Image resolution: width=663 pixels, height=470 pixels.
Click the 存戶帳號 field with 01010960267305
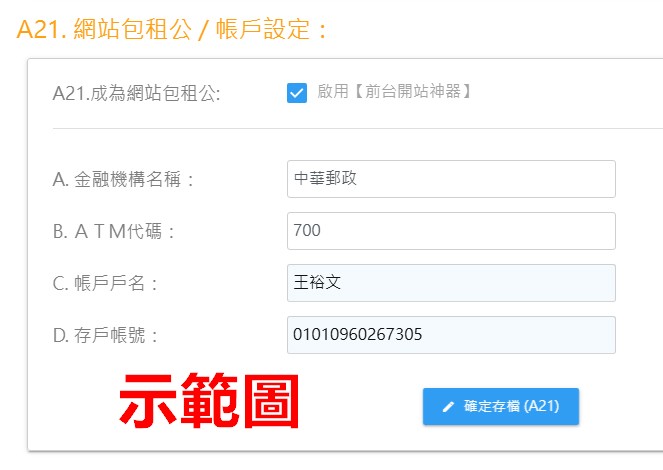pyautogui.click(x=451, y=335)
